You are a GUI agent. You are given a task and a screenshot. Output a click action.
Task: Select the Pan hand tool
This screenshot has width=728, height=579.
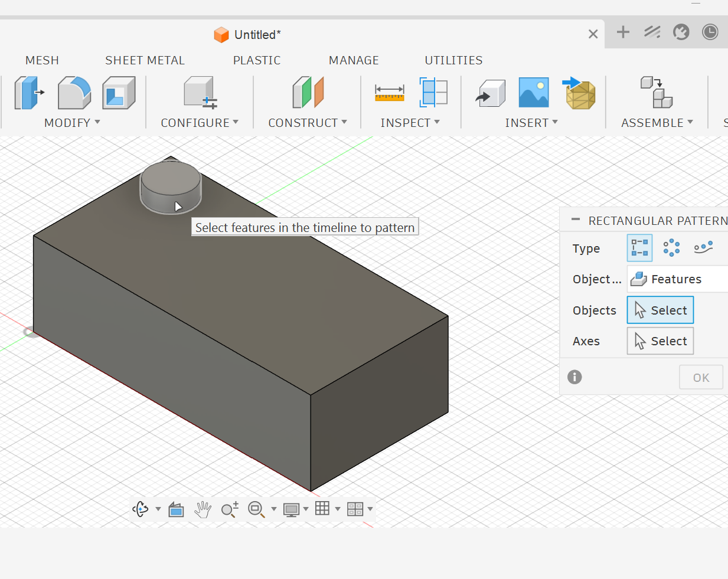(203, 509)
